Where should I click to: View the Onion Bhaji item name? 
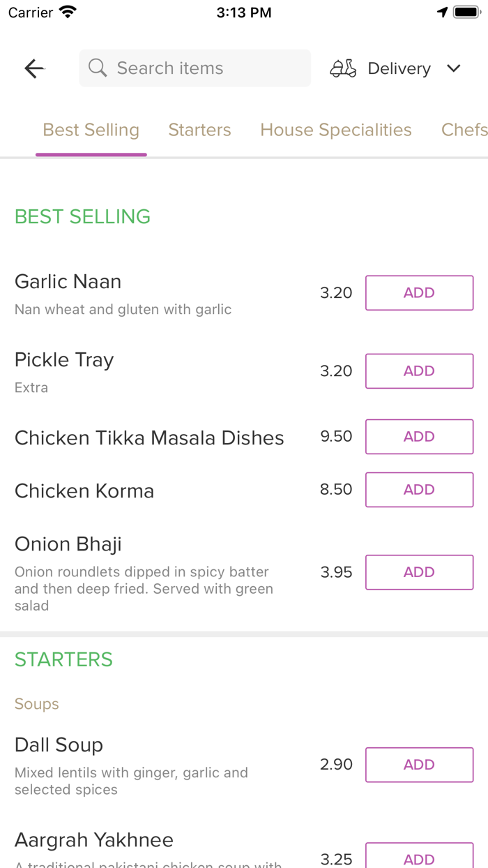pyautogui.click(x=68, y=544)
